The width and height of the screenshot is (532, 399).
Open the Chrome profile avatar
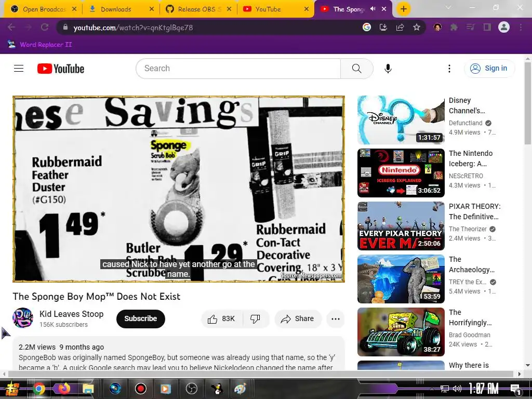(504, 28)
